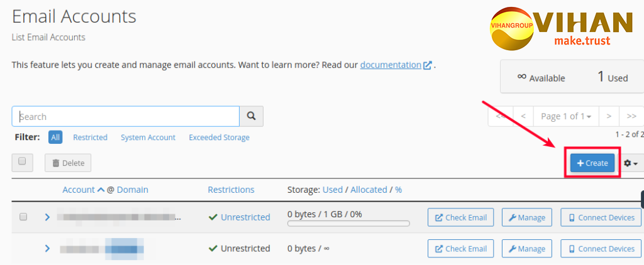The width and height of the screenshot is (644, 265).
Task: Expand the first email account row
Action: coord(47,217)
